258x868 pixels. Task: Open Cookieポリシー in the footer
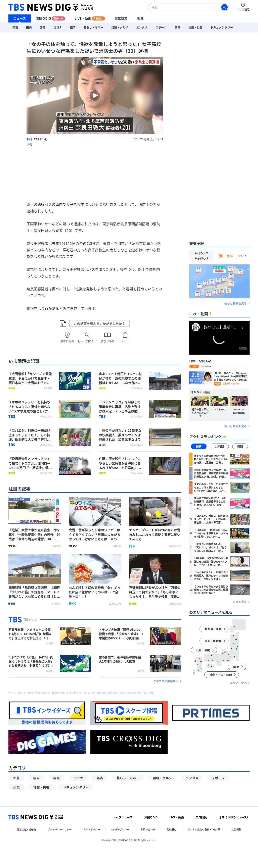(x=120, y=829)
